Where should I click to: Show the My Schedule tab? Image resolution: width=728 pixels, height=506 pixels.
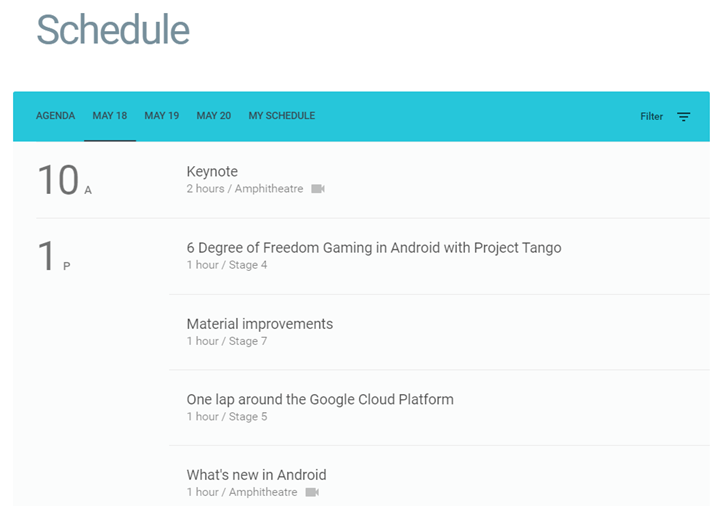282,116
